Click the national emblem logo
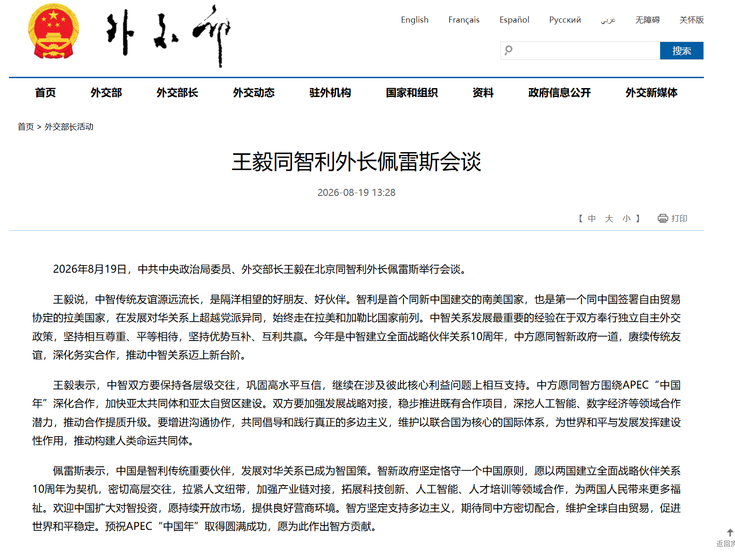 coord(53,32)
